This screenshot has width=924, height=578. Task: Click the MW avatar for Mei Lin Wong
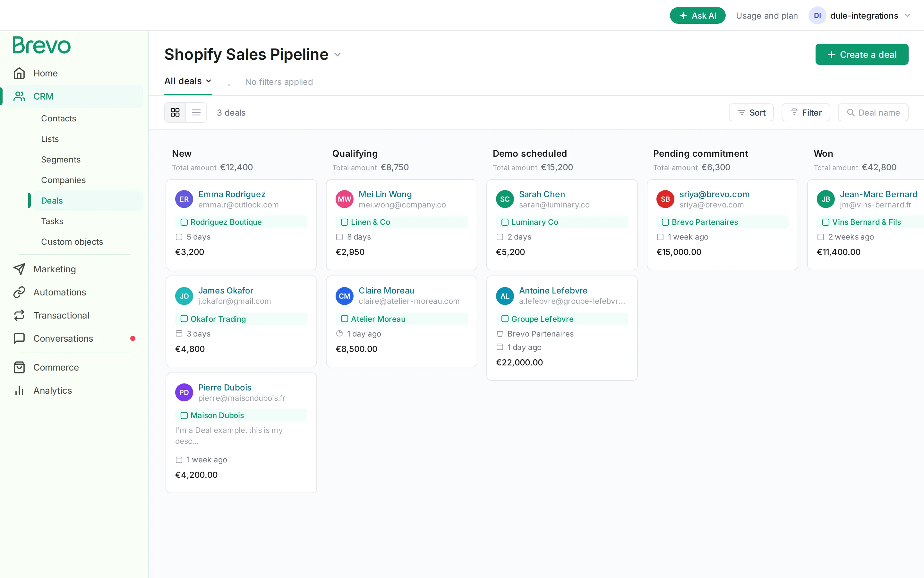(x=344, y=199)
